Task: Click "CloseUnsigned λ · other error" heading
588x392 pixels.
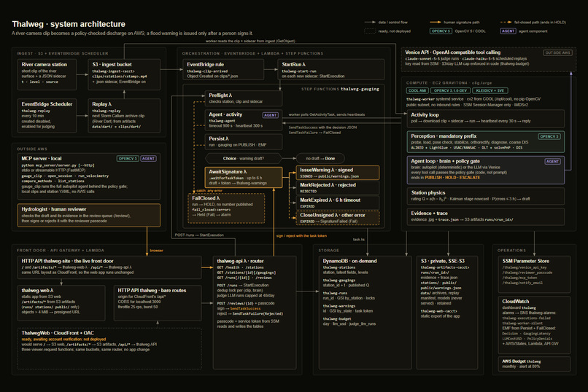Action: click(x=332, y=215)
